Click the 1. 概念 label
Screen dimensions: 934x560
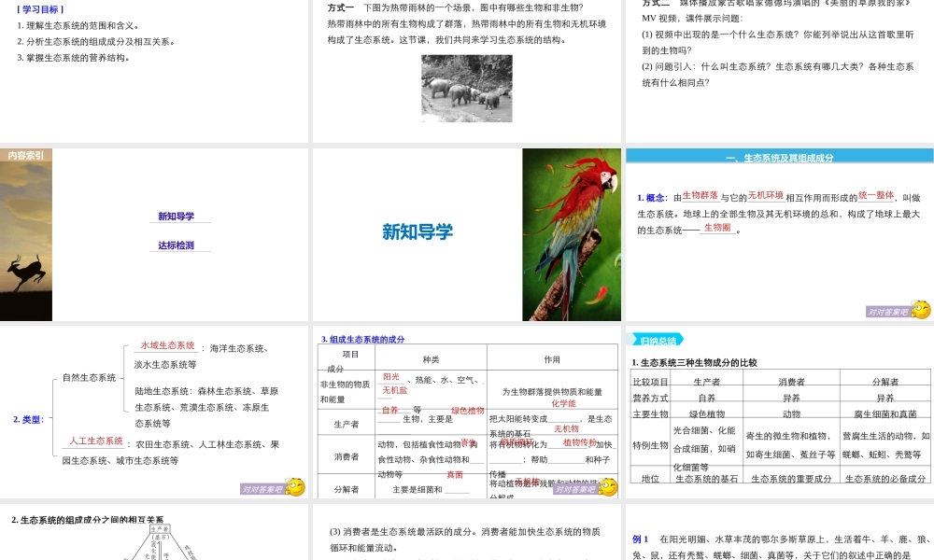pyautogui.click(x=651, y=198)
